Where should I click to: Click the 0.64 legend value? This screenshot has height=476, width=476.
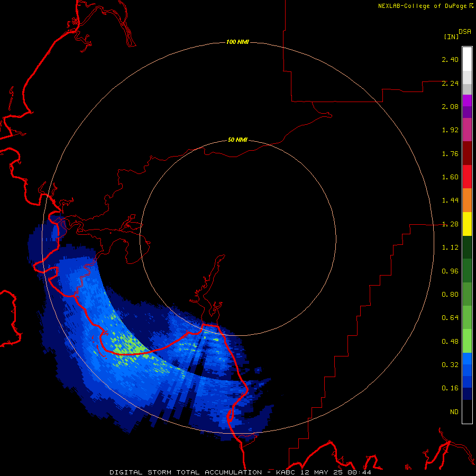pyautogui.click(x=450, y=318)
